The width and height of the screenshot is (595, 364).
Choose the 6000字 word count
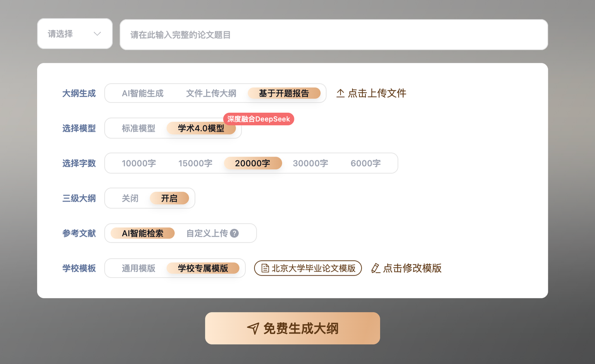366,163
